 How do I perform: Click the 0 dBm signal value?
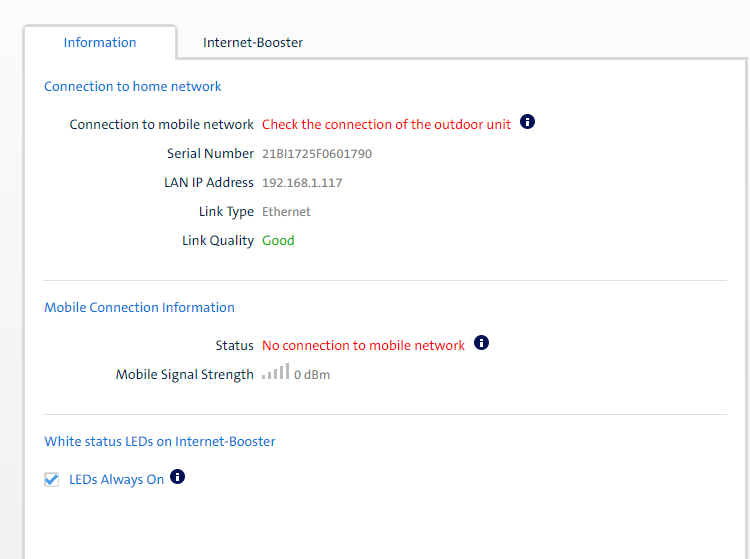coord(312,375)
